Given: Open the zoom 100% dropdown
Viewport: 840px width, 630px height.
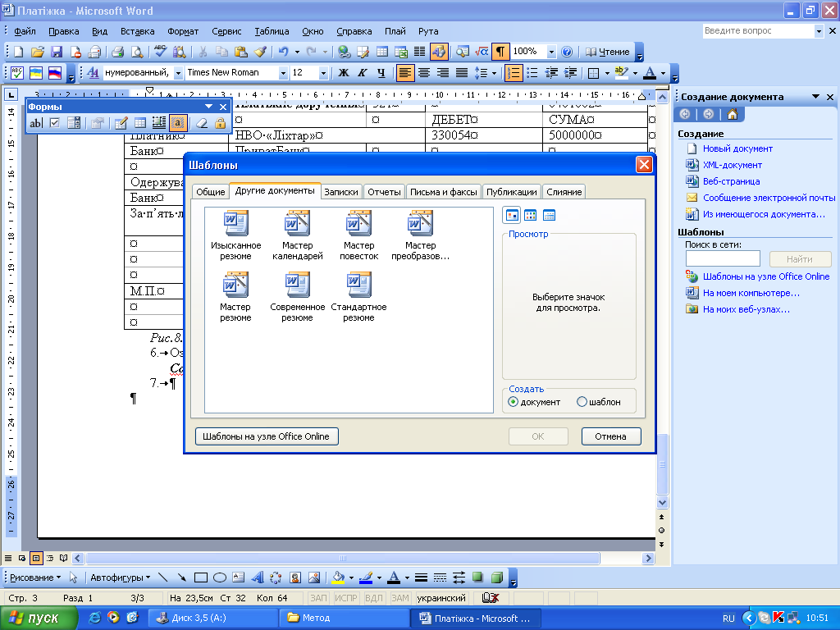Looking at the screenshot, I should [x=551, y=52].
